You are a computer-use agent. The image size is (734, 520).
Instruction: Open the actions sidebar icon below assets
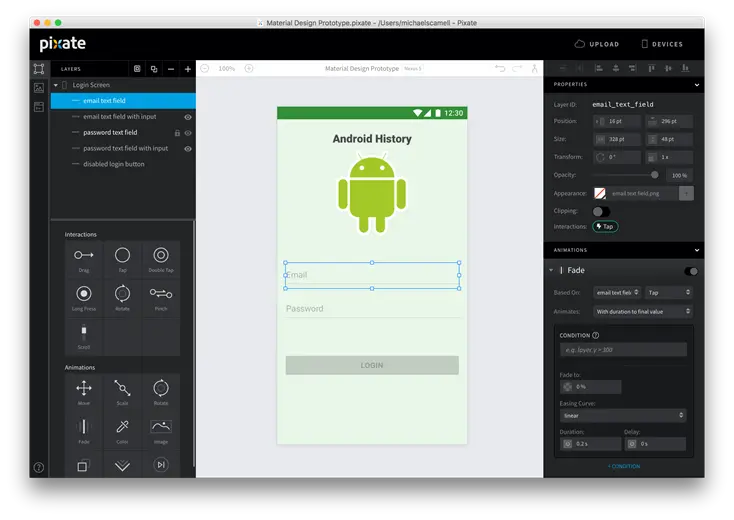pos(39,107)
